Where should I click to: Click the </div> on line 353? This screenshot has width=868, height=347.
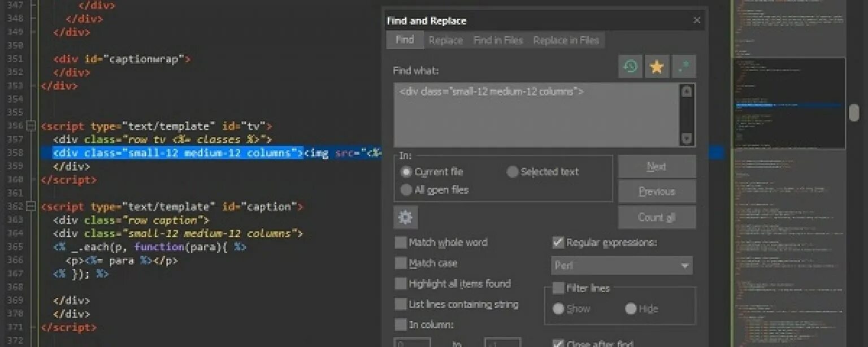[59, 86]
